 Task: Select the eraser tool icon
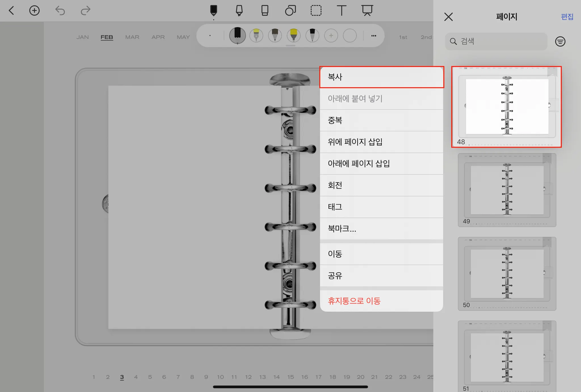[x=265, y=10]
